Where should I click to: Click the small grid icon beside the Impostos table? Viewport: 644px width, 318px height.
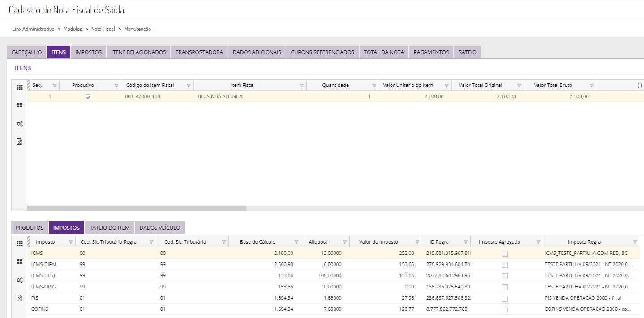click(x=19, y=244)
